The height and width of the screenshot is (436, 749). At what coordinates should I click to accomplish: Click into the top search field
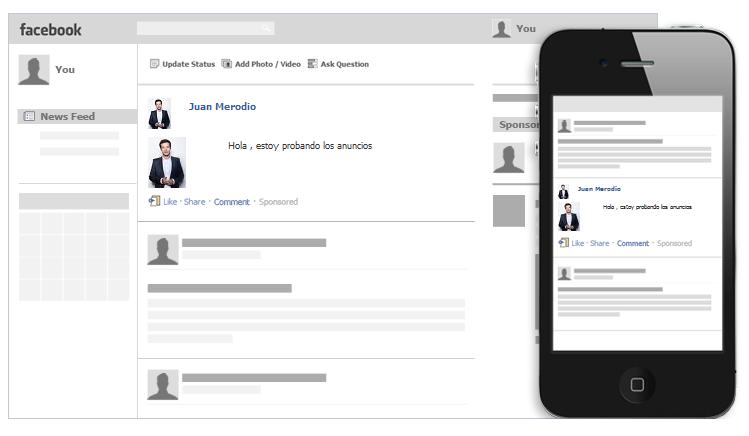[x=200, y=29]
